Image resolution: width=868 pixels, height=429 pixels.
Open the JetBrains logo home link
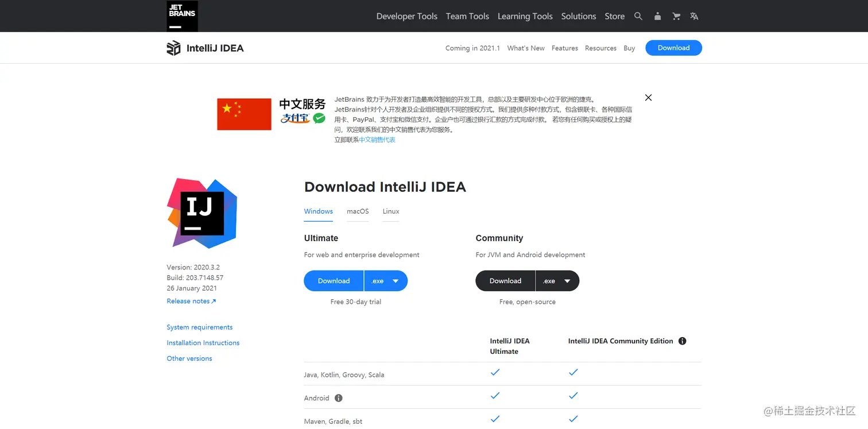pyautogui.click(x=183, y=16)
